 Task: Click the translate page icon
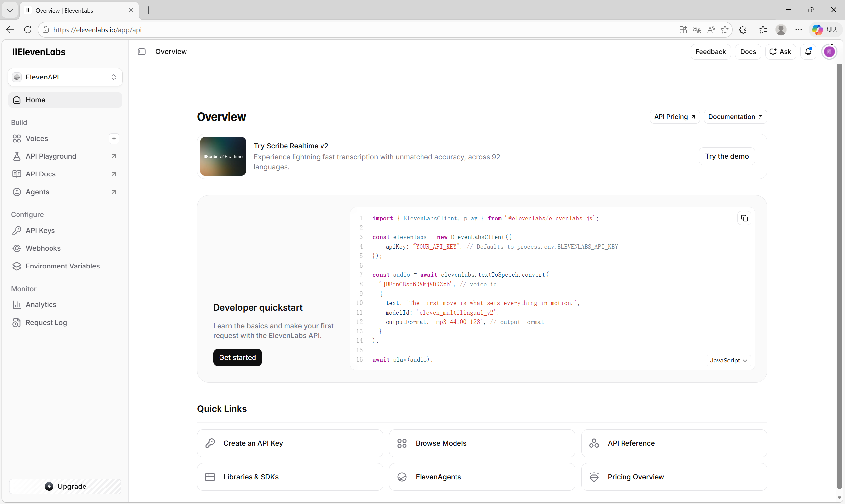pyautogui.click(x=697, y=30)
